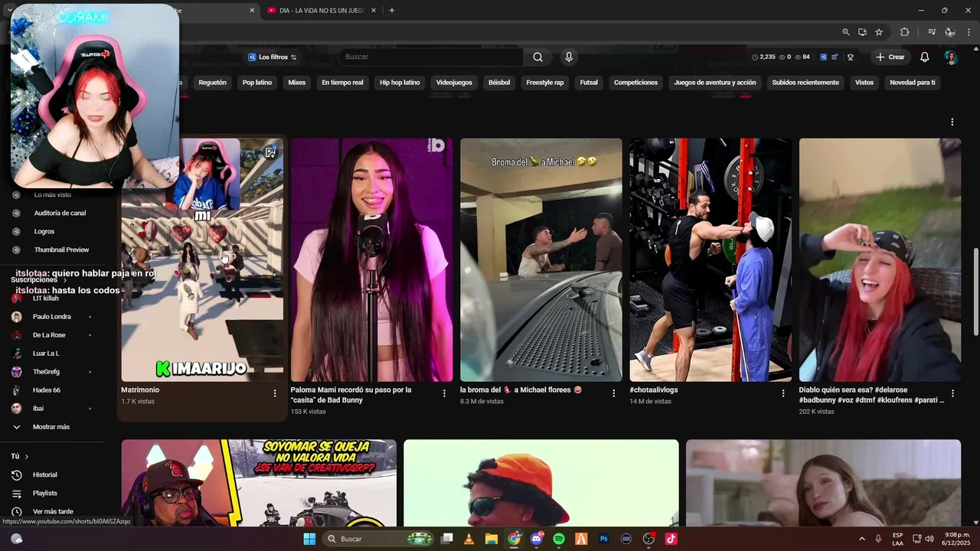Open Shorts shelf three-dot menu

click(x=952, y=122)
